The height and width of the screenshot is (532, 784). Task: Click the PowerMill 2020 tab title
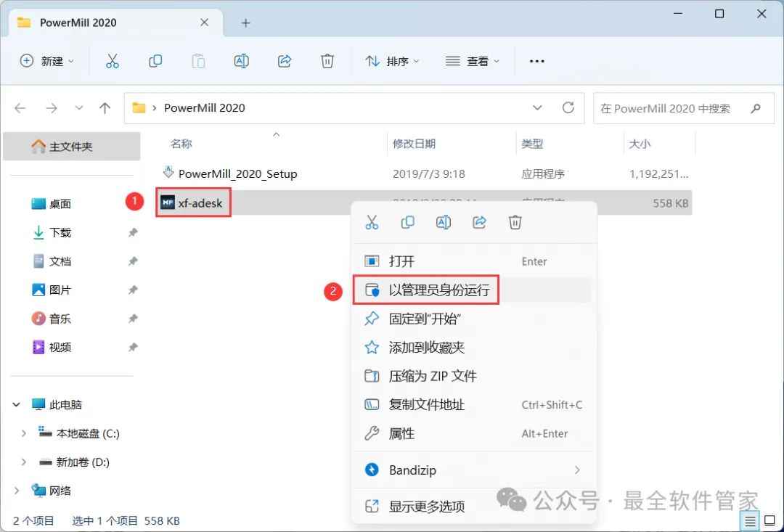[x=78, y=23]
